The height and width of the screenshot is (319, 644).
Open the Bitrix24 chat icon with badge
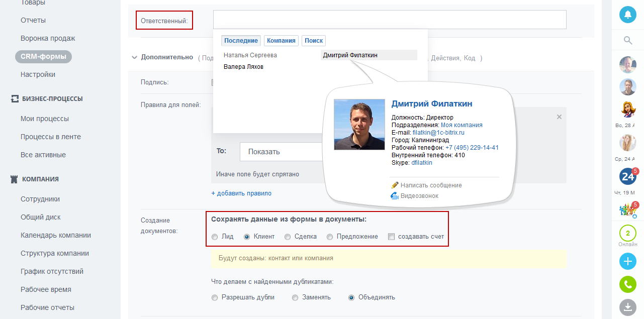(x=627, y=176)
